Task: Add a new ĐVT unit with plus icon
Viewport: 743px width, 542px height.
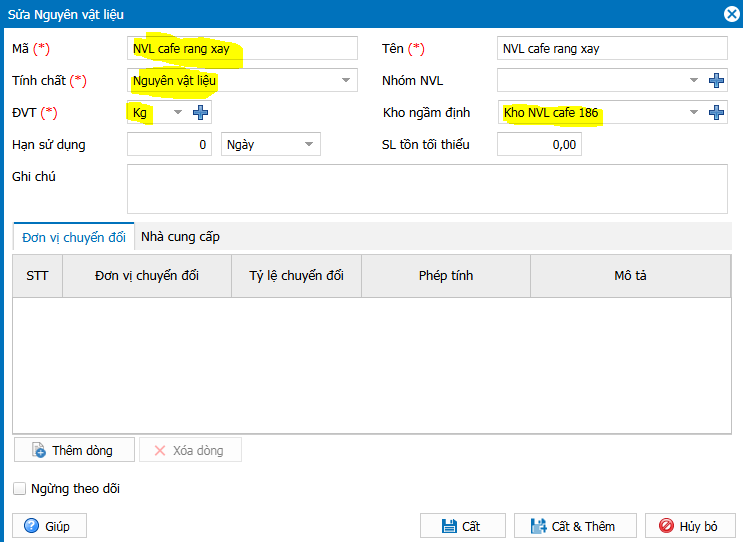Action: pyautogui.click(x=200, y=112)
